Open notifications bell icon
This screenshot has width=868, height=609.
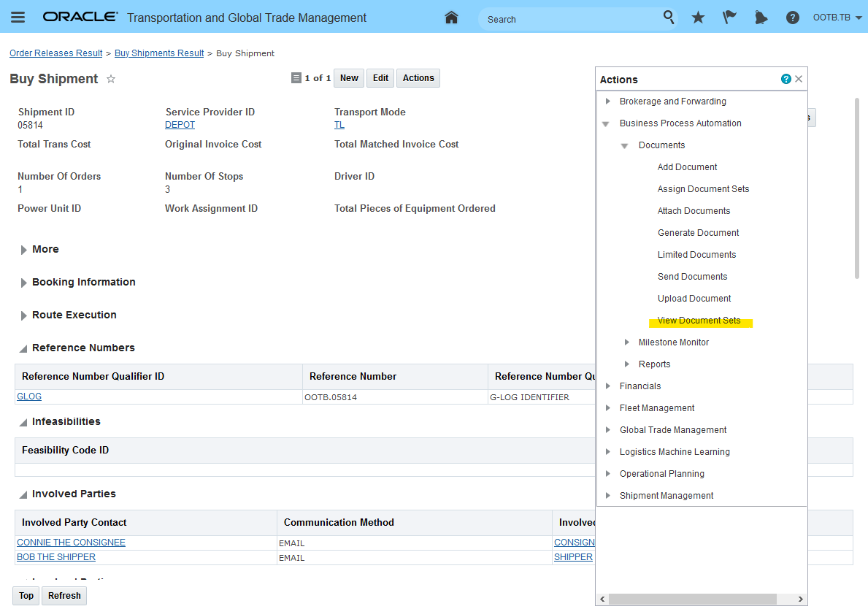pos(761,18)
